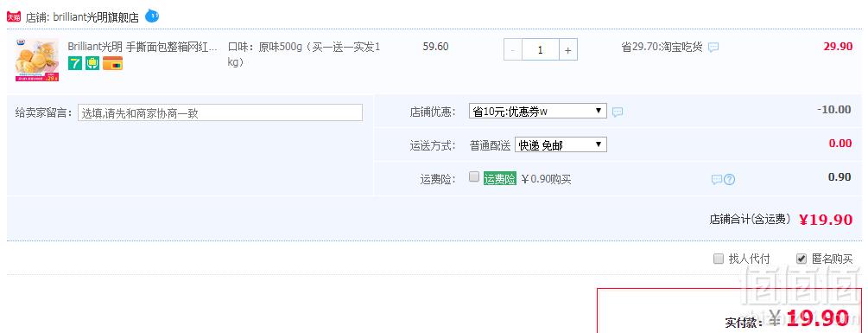Click the green 运费险 badge
Viewport: 868px width, 333px height.
500,179
